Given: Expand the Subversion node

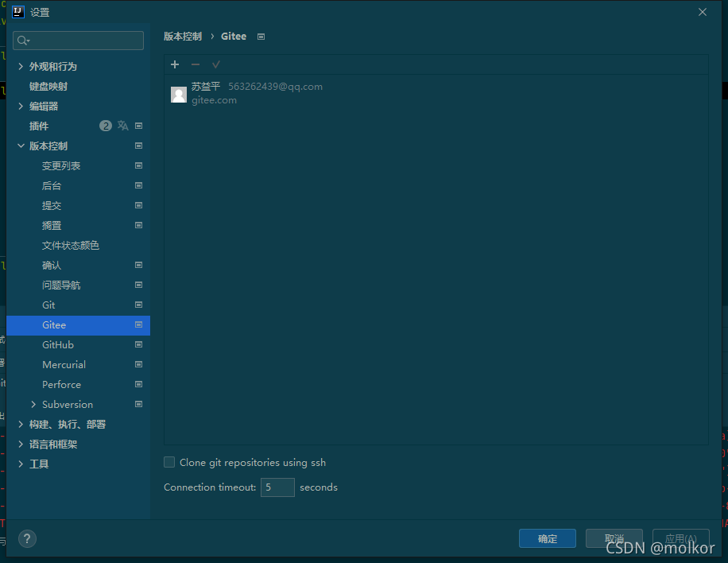Looking at the screenshot, I should pyautogui.click(x=33, y=405).
